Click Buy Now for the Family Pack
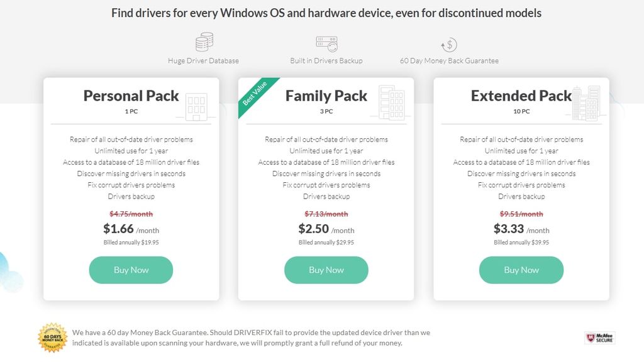The width and height of the screenshot is (644, 362). point(326,270)
